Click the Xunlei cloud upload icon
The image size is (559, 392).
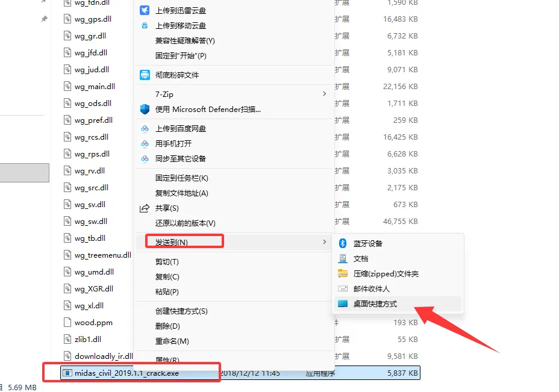[145, 10]
